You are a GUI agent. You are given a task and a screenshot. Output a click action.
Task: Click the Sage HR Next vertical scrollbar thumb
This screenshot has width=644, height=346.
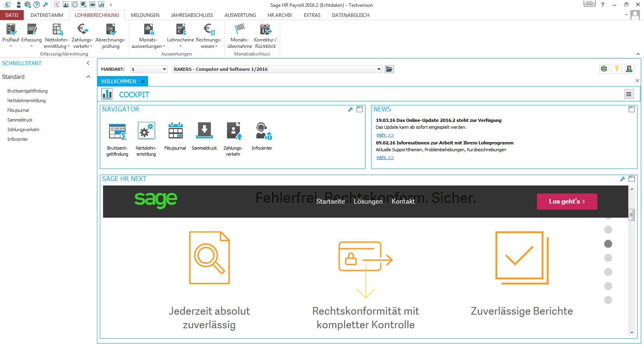click(632, 215)
